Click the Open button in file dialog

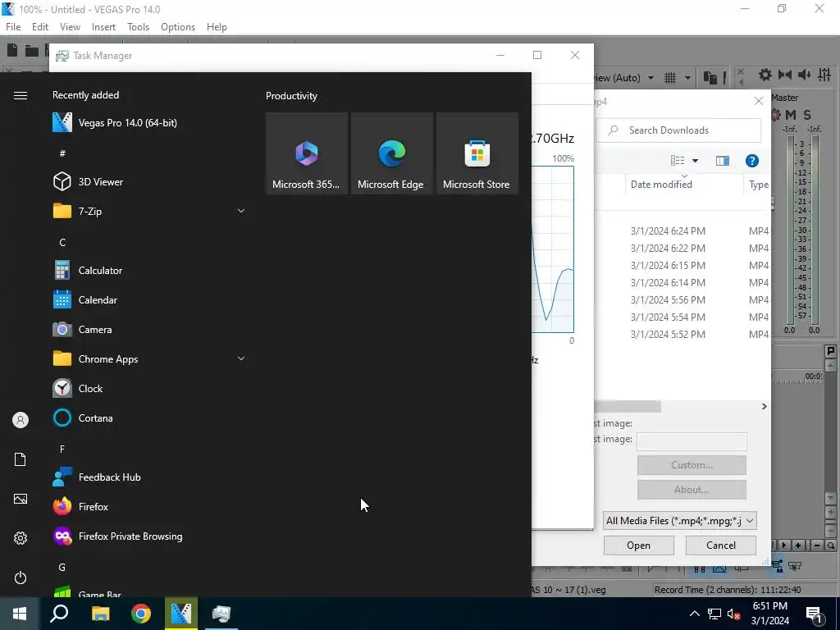click(638, 546)
